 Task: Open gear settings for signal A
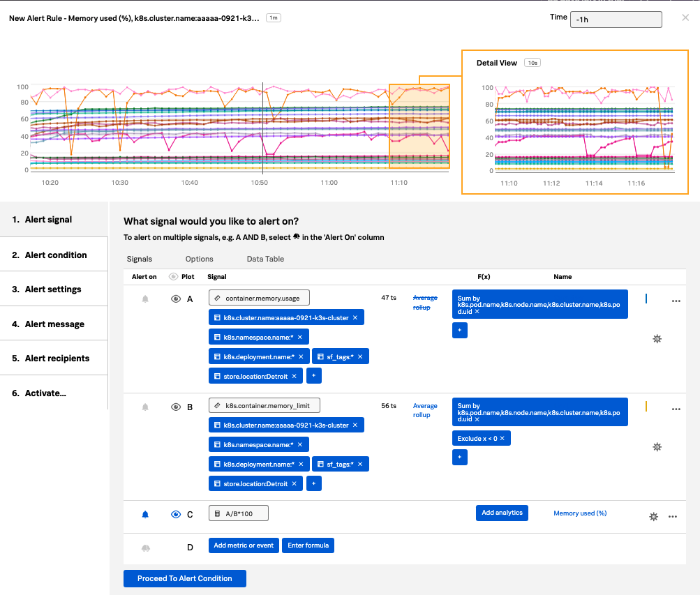pos(656,339)
